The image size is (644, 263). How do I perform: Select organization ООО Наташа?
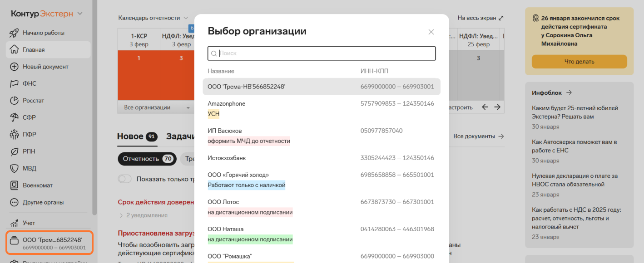point(322,234)
